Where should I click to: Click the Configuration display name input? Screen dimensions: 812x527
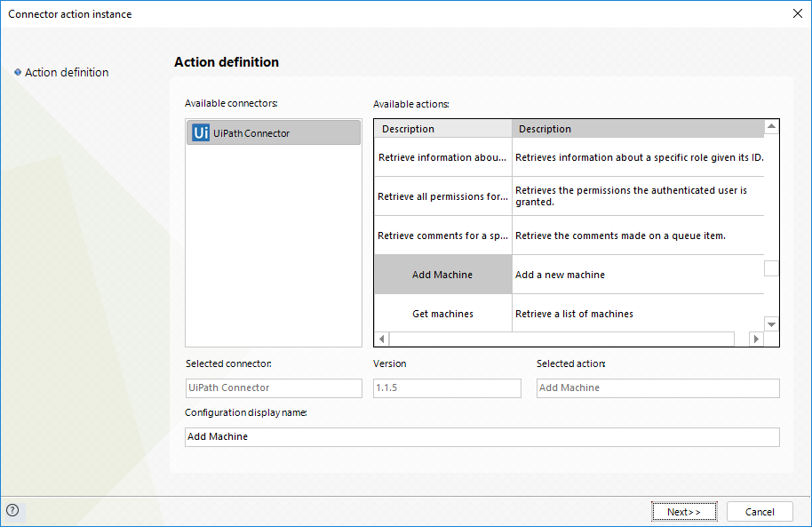click(x=482, y=437)
